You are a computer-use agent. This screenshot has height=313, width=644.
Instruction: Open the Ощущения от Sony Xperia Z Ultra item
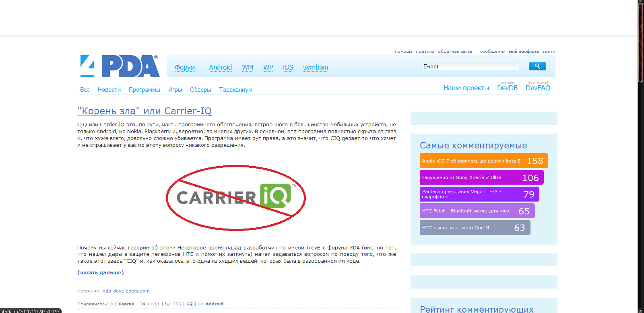pos(481,177)
